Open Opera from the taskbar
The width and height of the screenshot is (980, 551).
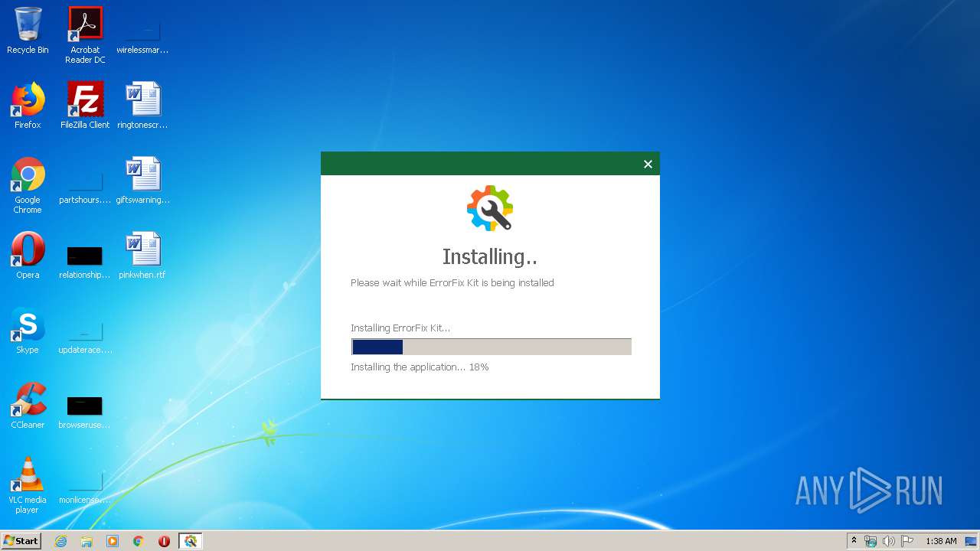(164, 541)
